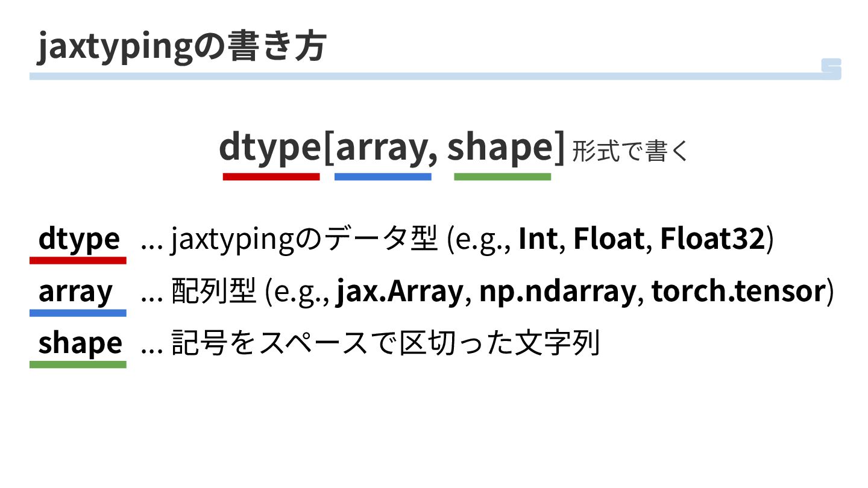The width and height of the screenshot is (868, 488).
Task: Click the bold 'dtype' label in the list
Action: tap(79, 239)
